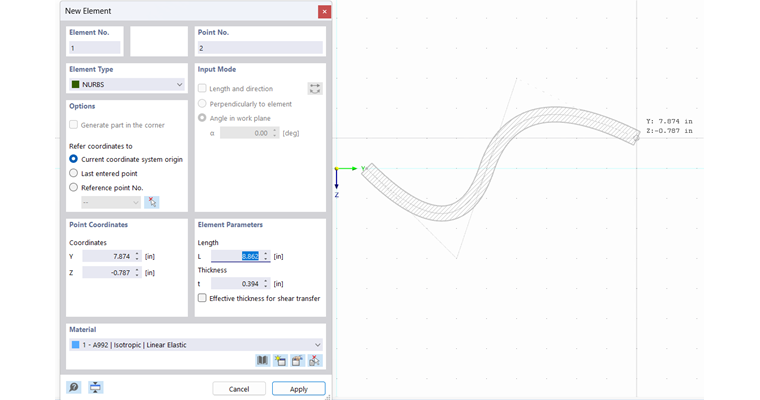Image resolution: width=760 pixels, height=400 pixels.
Task: Select Last entered point radio option
Action: pos(74,173)
